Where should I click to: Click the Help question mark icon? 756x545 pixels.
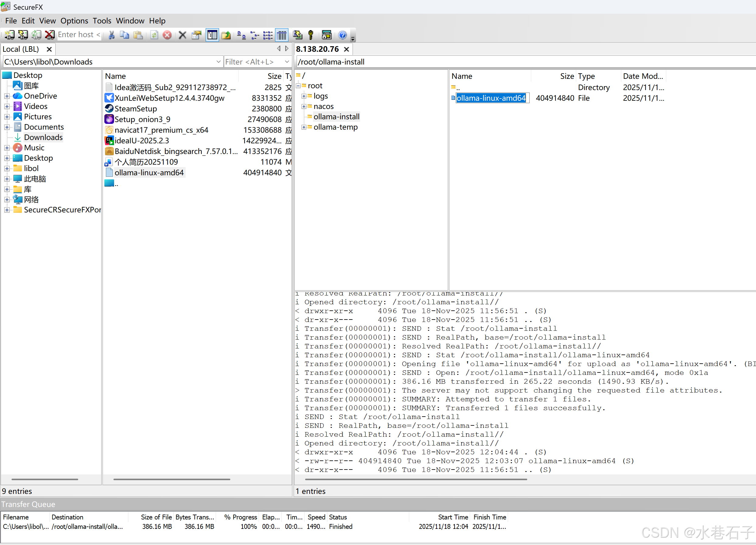coord(343,35)
